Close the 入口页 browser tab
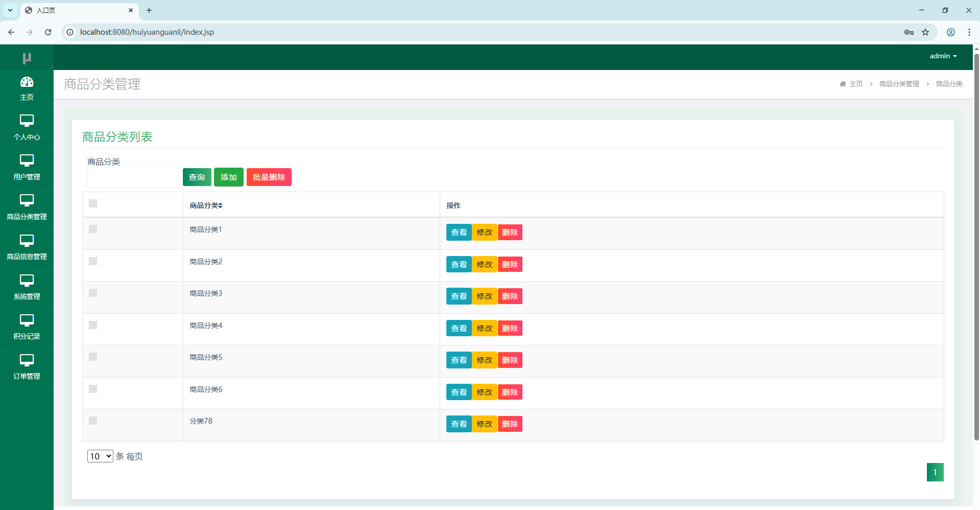The image size is (980, 510). pos(131,10)
